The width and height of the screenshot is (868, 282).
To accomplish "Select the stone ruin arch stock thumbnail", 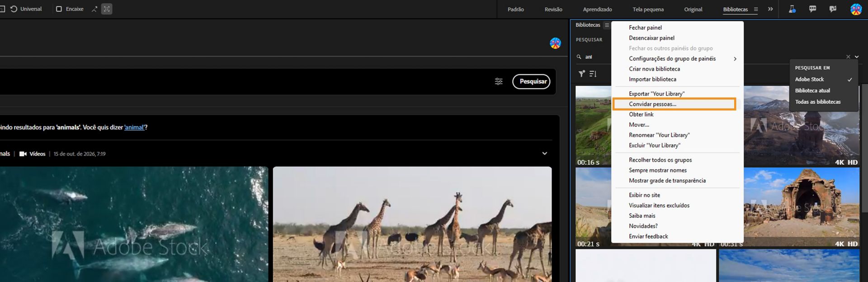I will (x=802, y=207).
